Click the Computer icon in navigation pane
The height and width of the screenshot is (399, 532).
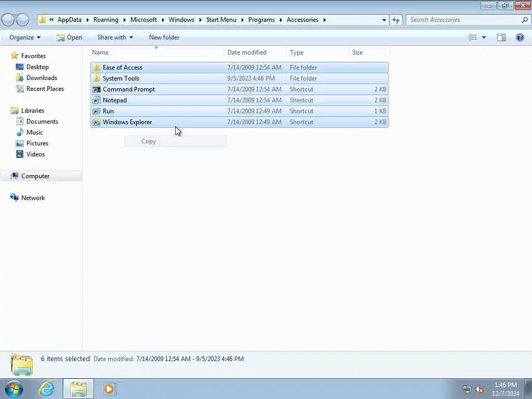pos(14,176)
